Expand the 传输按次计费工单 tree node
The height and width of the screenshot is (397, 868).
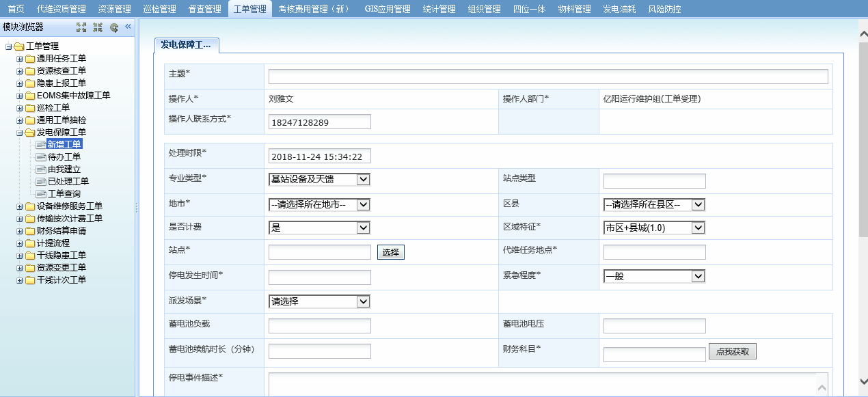click(20, 219)
